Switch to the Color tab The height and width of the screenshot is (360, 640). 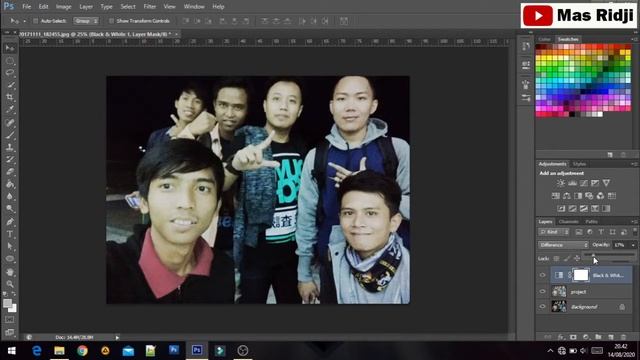click(544, 39)
